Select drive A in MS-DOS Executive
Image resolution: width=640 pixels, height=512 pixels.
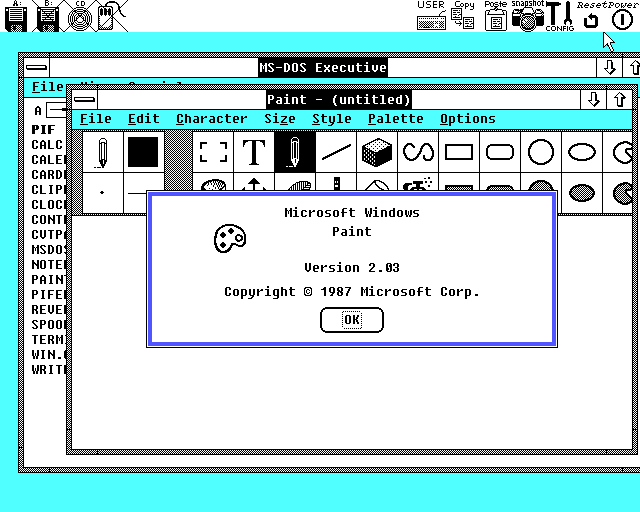click(52, 110)
